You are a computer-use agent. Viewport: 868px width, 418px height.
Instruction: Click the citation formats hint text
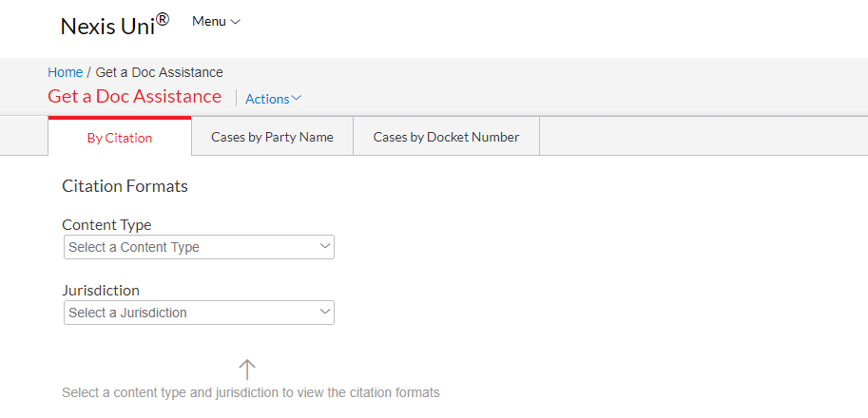[251, 393]
